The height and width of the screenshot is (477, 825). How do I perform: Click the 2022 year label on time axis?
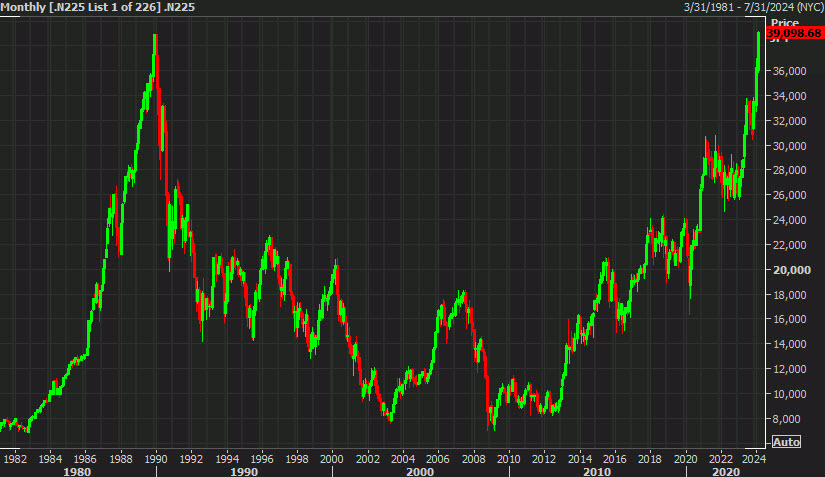721,459
